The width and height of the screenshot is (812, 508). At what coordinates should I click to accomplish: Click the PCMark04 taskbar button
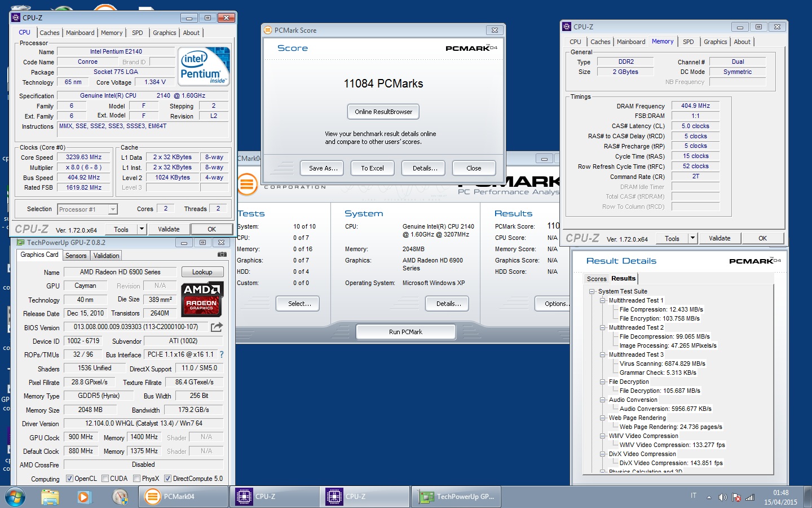coord(184,497)
